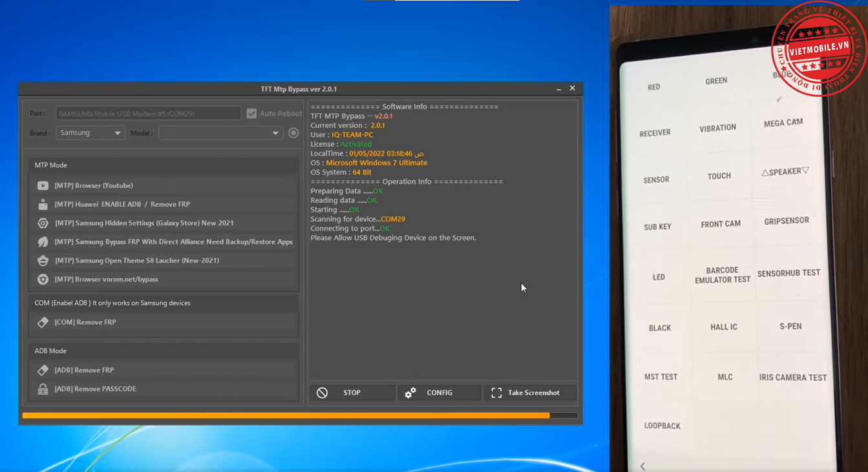Run [MTP] Huawei ENABLE ADB / Remove FRP

164,204
